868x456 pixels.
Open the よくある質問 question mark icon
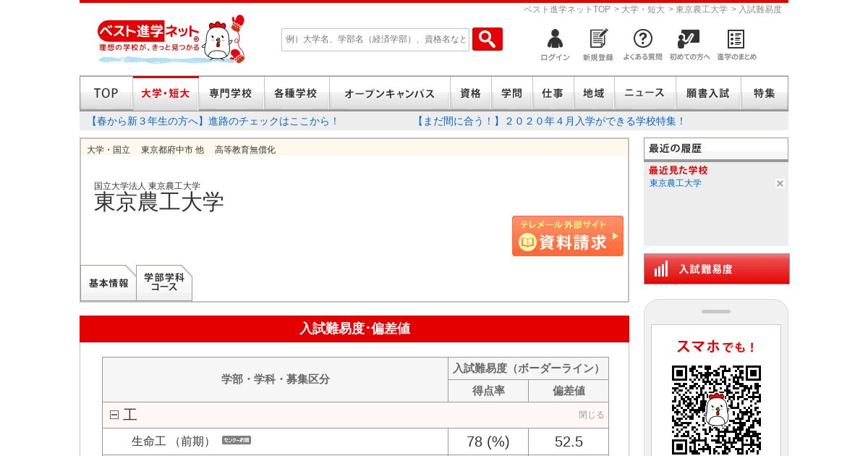click(x=642, y=45)
